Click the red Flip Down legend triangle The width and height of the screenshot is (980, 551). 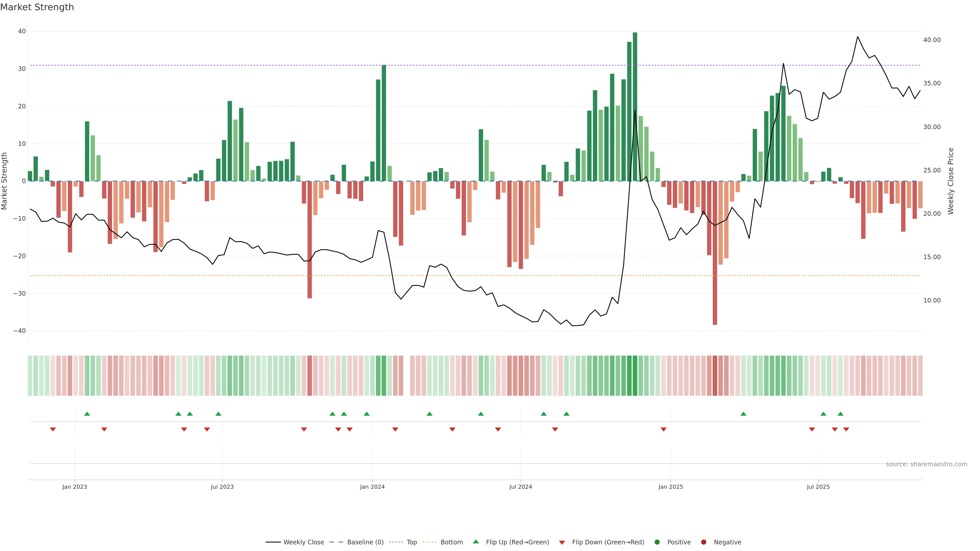point(562,543)
